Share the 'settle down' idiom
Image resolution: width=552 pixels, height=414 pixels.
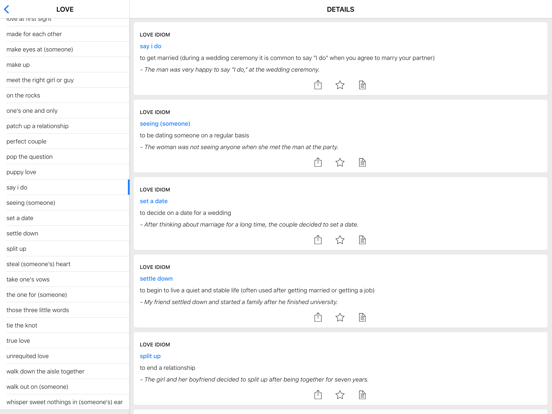tap(318, 317)
